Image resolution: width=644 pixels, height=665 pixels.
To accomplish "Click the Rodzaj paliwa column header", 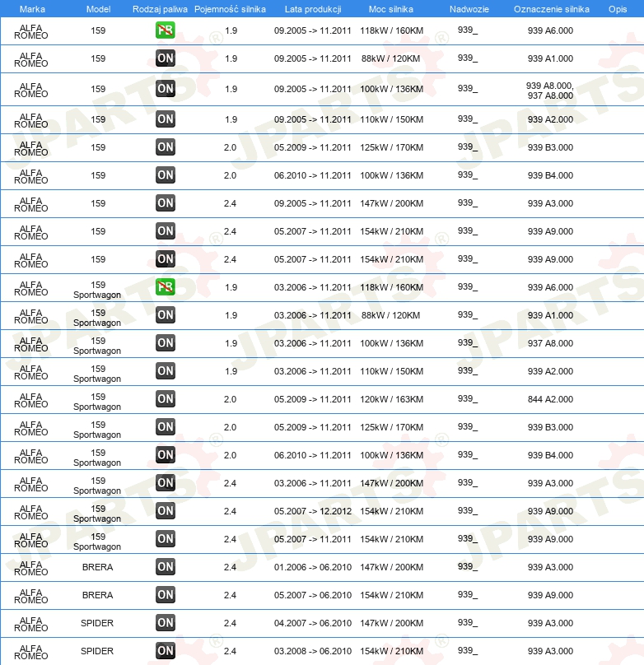I will pyautogui.click(x=160, y=9).
